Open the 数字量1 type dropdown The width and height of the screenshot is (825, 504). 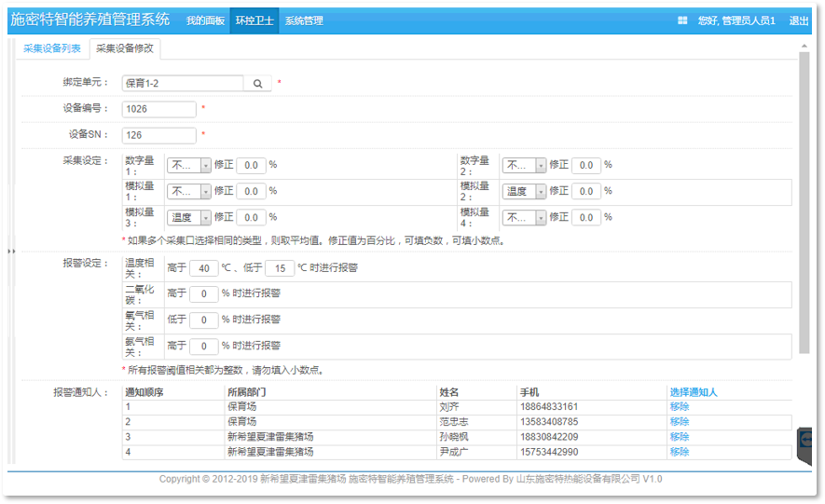click(189, 165)
